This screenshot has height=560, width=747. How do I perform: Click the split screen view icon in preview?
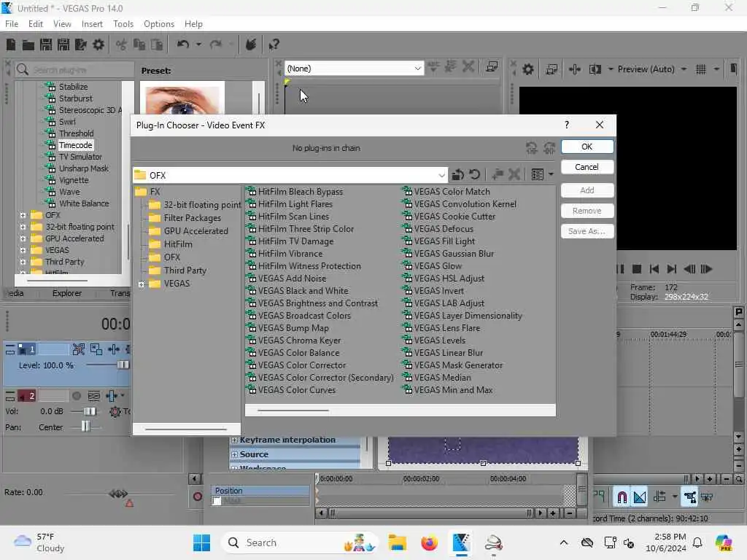(x=595, y=69)
